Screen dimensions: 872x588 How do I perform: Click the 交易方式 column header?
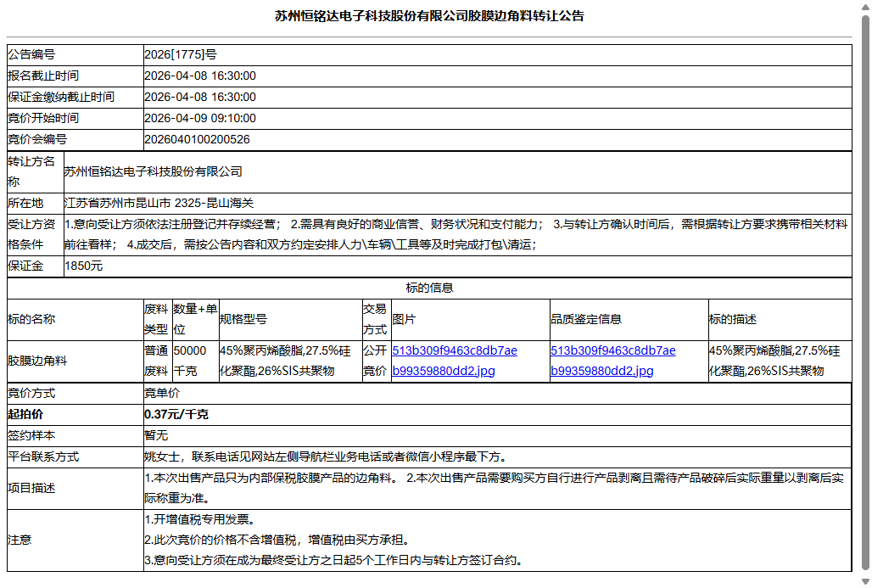[377, 319]
